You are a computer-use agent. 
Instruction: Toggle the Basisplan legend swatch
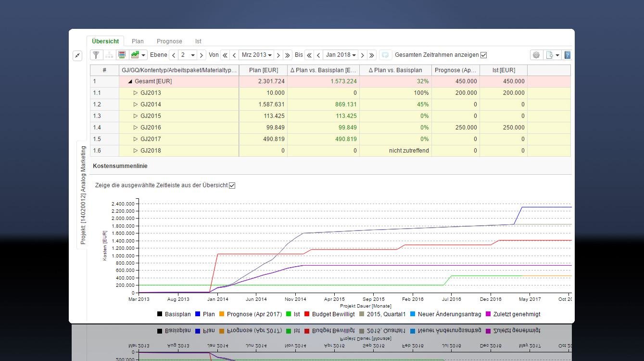coord(160,314)
